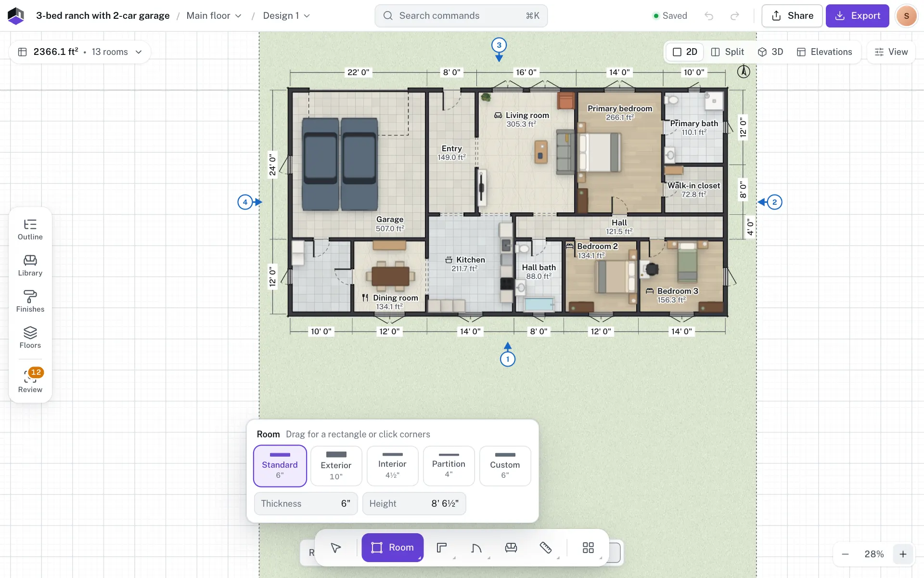This screenshot has height=578, width=924.
Task: Choose the Standard 6" wall type
Action: tap(280, 466)
